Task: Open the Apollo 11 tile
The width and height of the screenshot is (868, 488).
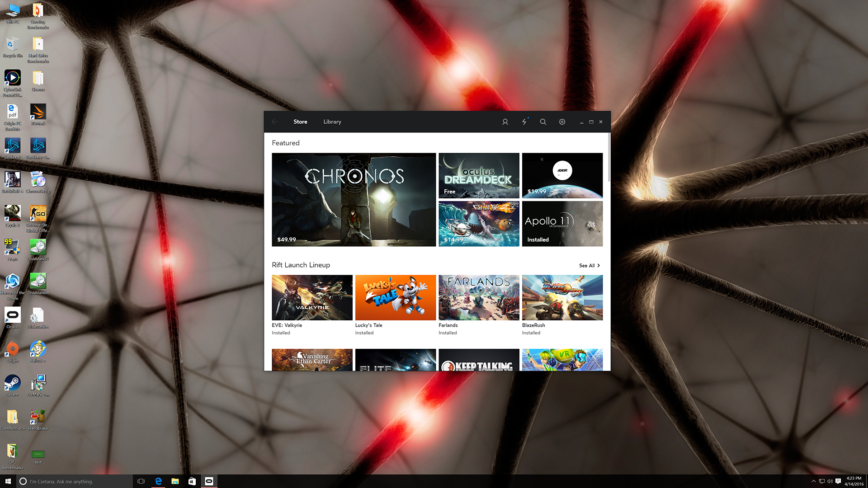Action: coord(562,224)
